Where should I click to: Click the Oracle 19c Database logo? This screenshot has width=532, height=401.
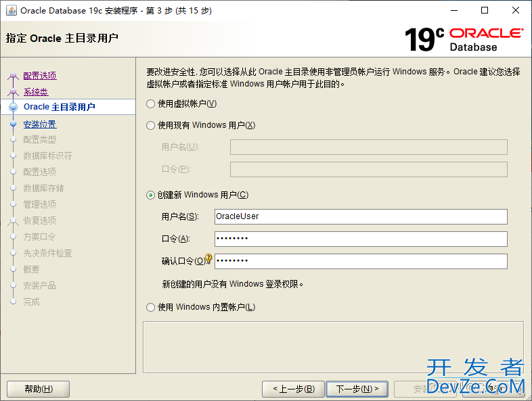464,40
